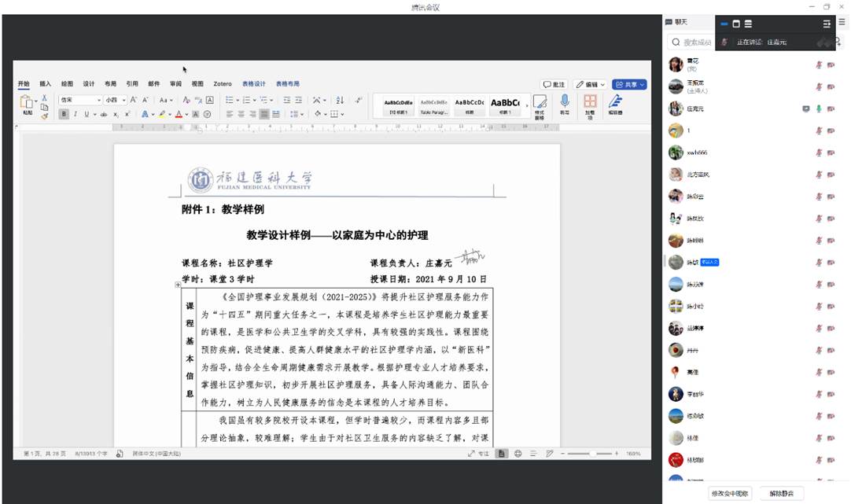Expand the Editing (编辑) mode dropdown
This screenshot has height=504, width=851.
(590, 84)
